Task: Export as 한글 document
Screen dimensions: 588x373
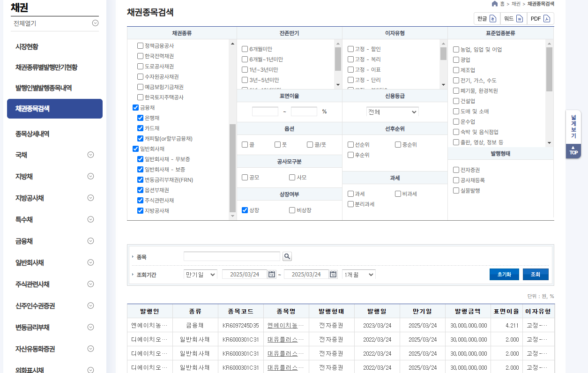Action: click(487, 19)
